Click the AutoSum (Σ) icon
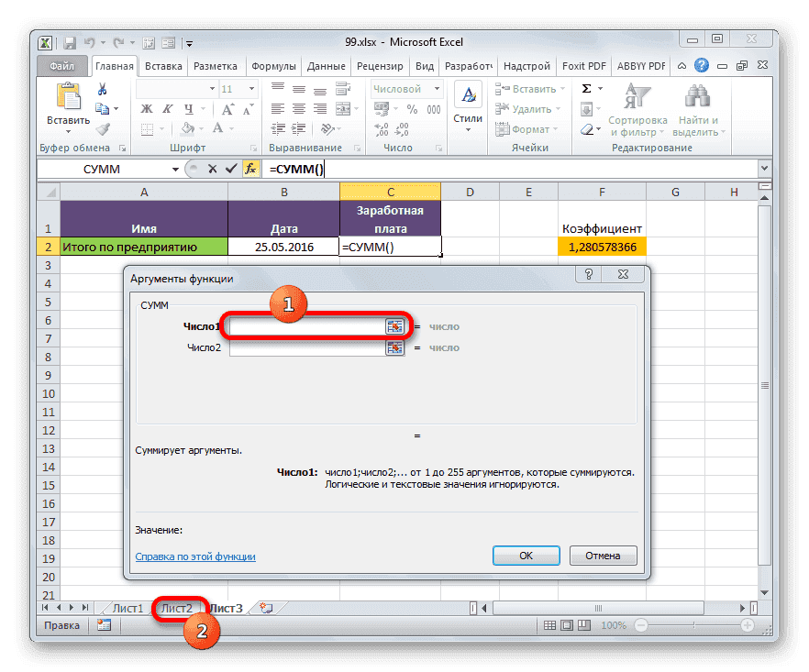Screen dimensions: 809x672 pyautogui.click(x=585, y=87)
